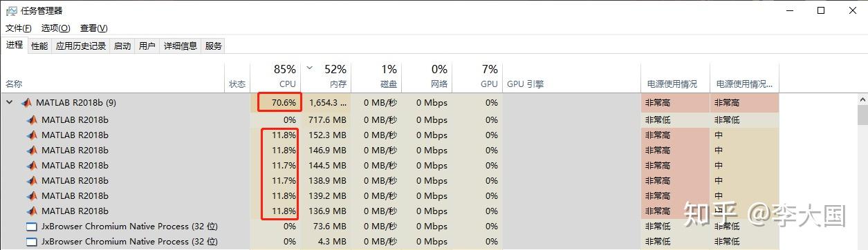Screen dimensions: 868x250
Task: Switch to the 用户 tab
Action: (147, 46)
